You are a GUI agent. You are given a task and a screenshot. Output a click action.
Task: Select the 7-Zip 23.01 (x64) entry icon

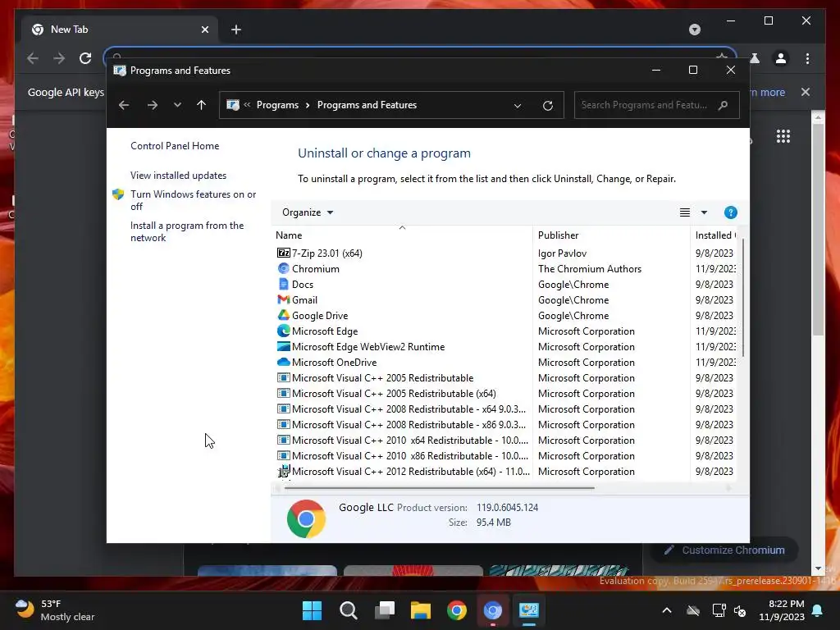283,253
